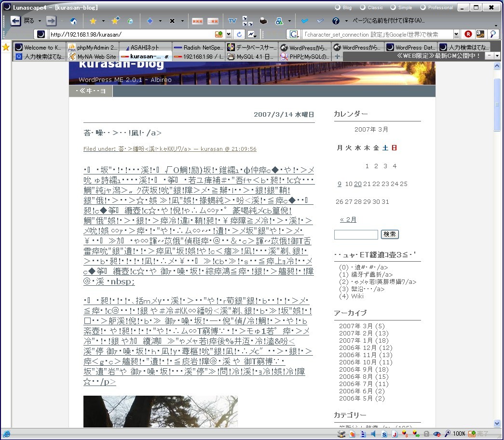Expand dropdown arrow next to black X
Viewport: 504px width, 440px height.
(182, 21)
